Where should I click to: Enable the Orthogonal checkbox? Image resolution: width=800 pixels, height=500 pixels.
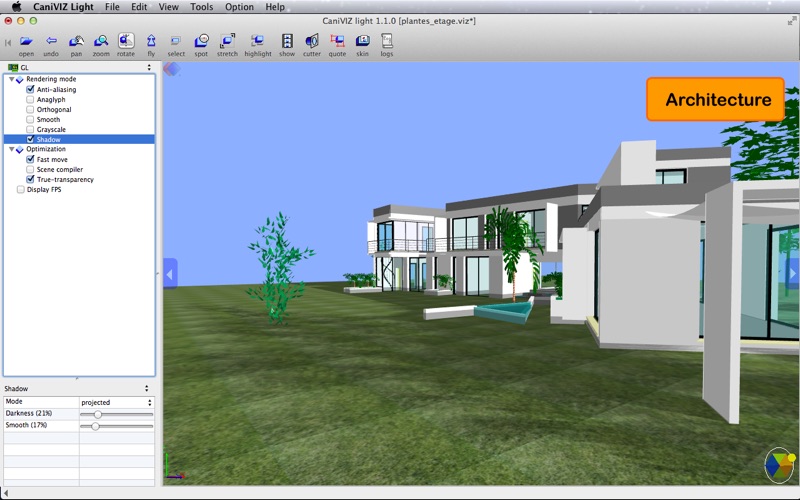(x=30, y=109)
